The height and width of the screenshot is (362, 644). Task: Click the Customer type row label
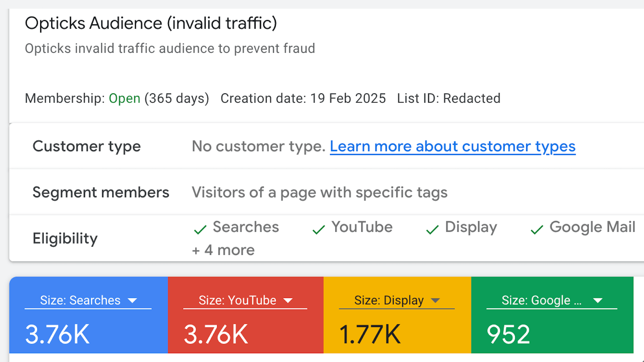pyautogui.click(x=87, y=146)
